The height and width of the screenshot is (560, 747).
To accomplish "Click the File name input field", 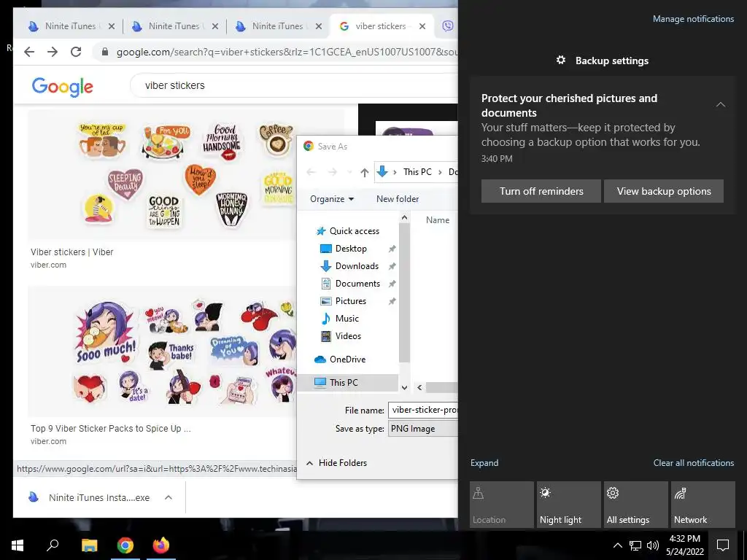I will pyautogui.click(x=423, y=410).
